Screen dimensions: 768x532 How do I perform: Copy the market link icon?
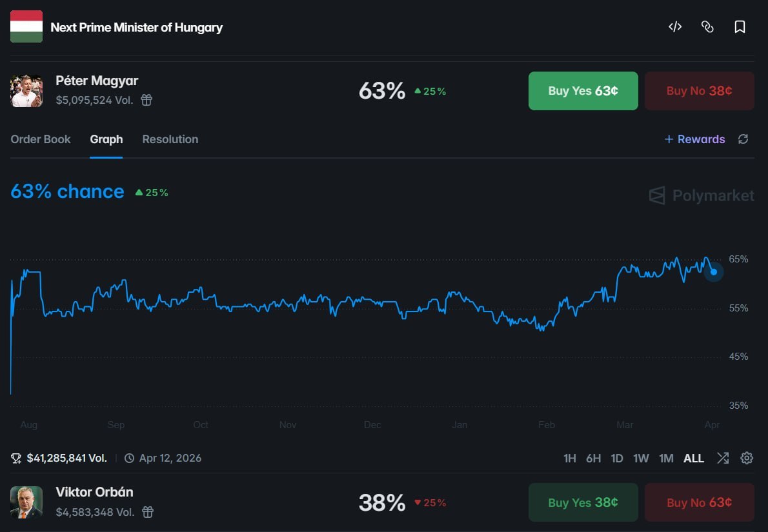707,27
